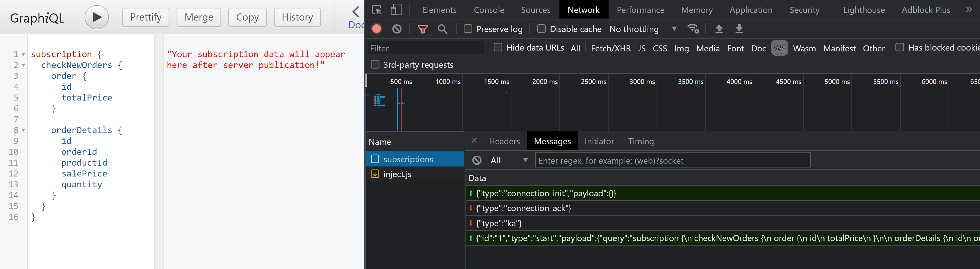This screenshot has height=269, width=980.
Task: Clear all WebSocket messages icon
Action: (x=477, y=160)
